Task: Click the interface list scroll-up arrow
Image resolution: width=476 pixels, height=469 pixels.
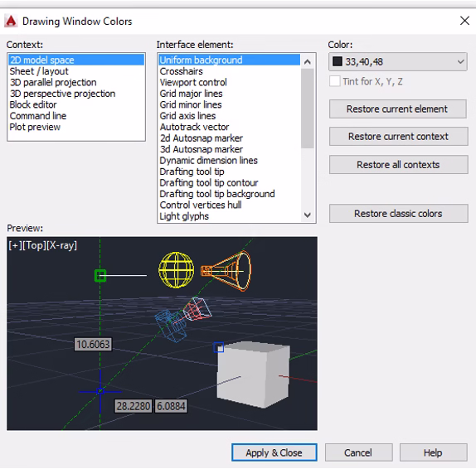Action: (x=308, y=62)
